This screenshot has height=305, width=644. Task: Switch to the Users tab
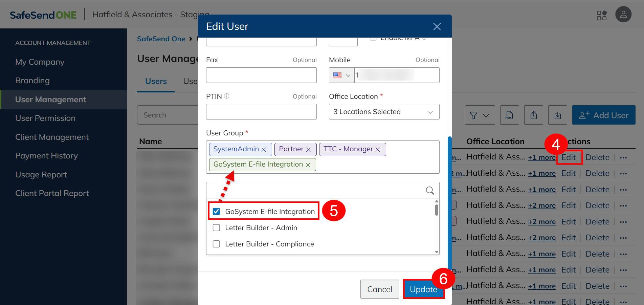point(156,81)
